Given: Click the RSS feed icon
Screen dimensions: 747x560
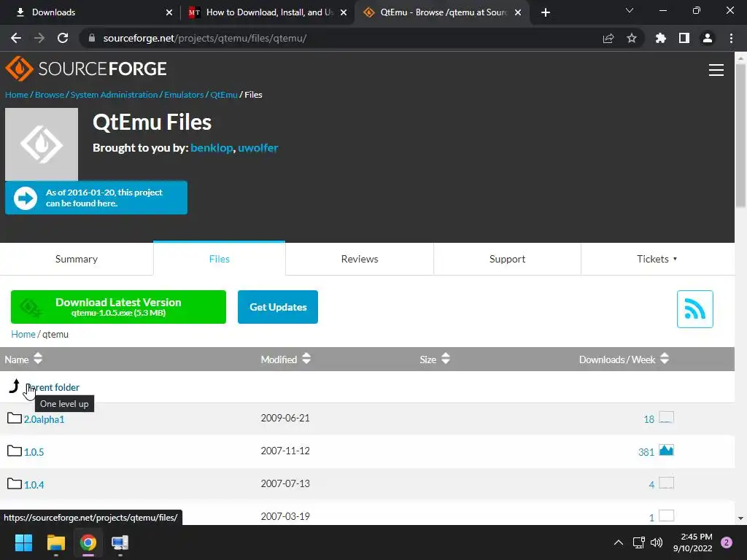Looking at the screenshot, I should tap(694, 309).
